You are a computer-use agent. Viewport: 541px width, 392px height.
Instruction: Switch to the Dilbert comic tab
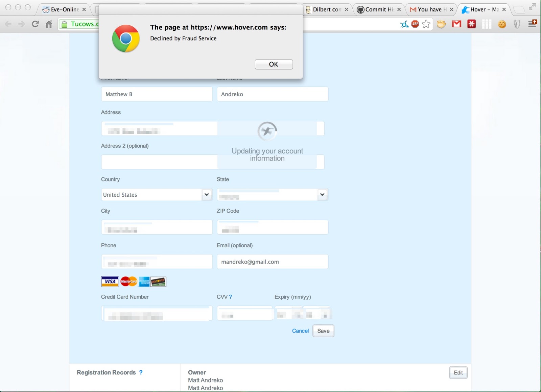point(327,9)
